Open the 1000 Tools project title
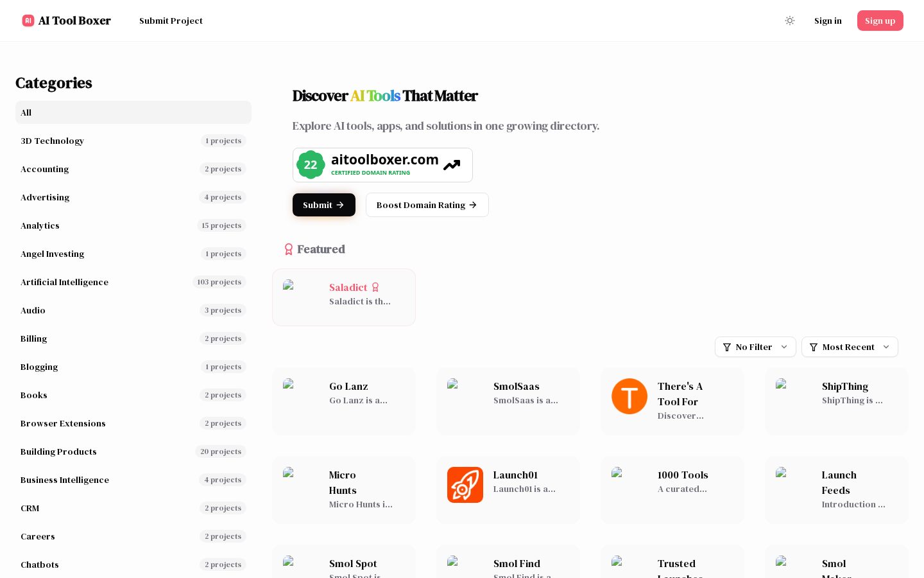Viewport: 924px width, 578px height. [683, 475]
